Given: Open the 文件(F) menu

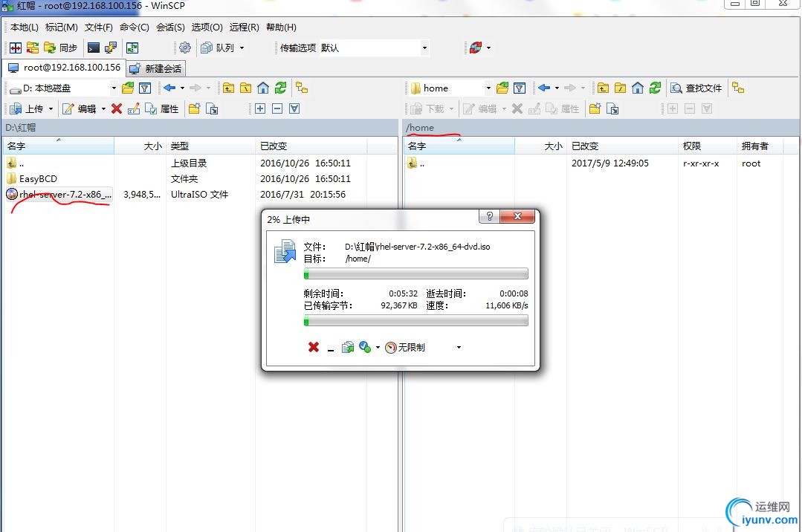Looking at the screenshot, I should point(99,27).
